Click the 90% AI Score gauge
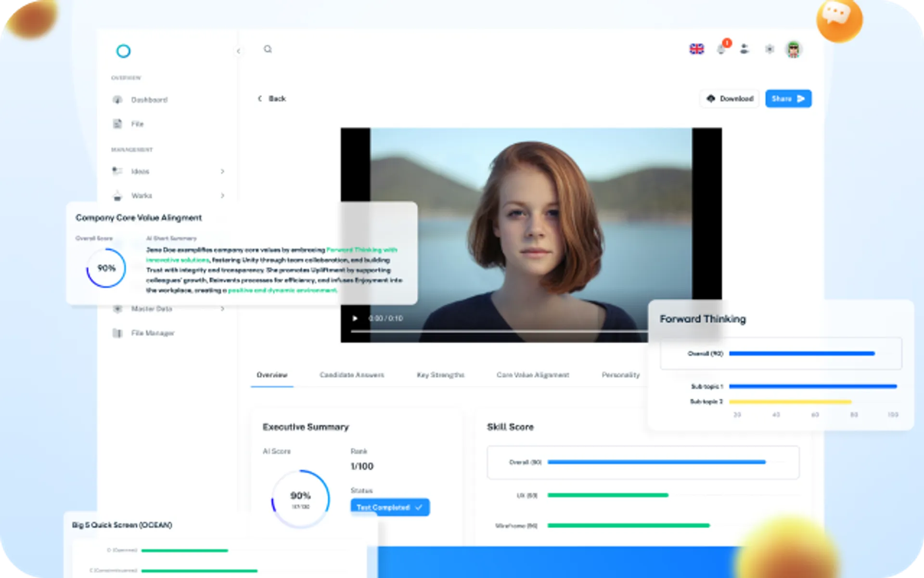The image size is (924, 578). (300, 499)
